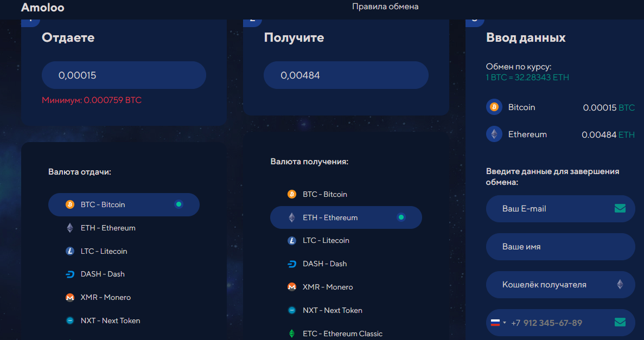
Task: Click the Litecoin icon in receive currency list
Action: pos(291,241)
